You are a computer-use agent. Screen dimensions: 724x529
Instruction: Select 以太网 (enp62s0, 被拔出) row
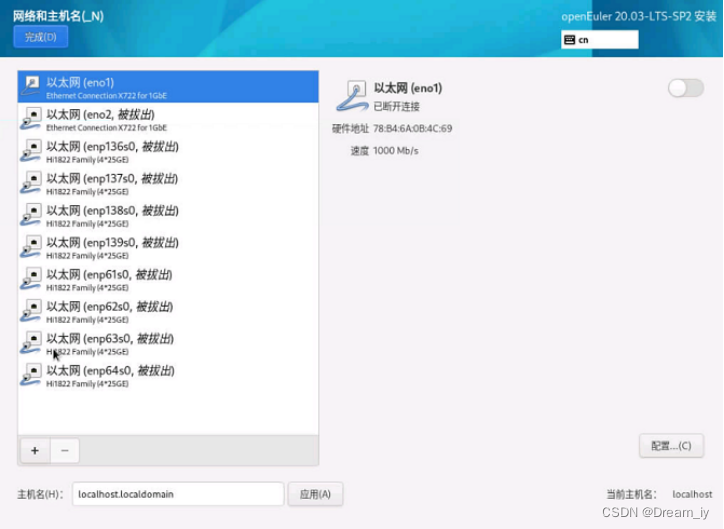(x=168, y=311)
